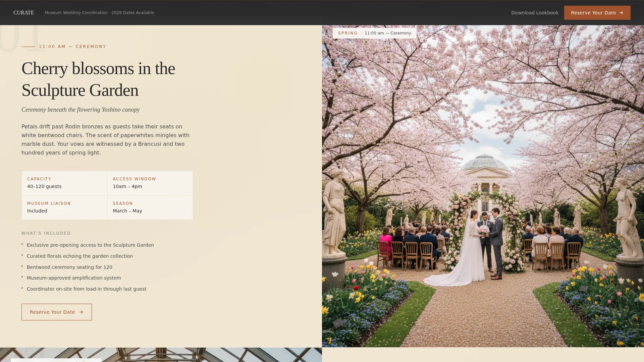The height and width of the screenshot is (362, 644).
Task: Click Museum-approved amplification system item
Action: (x=74, y=278)
